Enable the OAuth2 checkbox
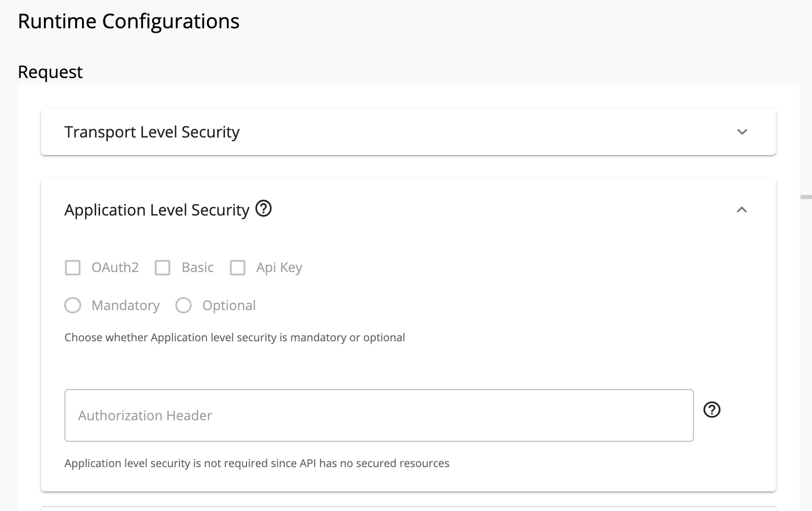This screenshot has width=812, height=511. tap(73, 267)
